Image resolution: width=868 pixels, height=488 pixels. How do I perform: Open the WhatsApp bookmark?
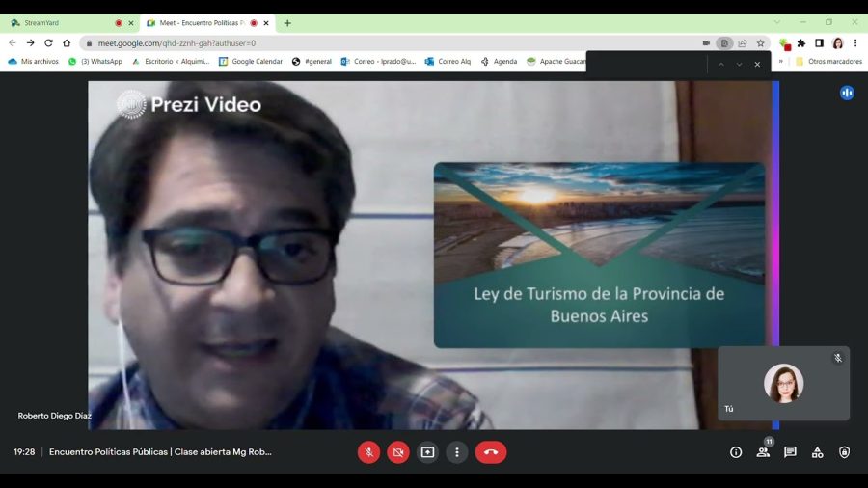coord(95,62)
